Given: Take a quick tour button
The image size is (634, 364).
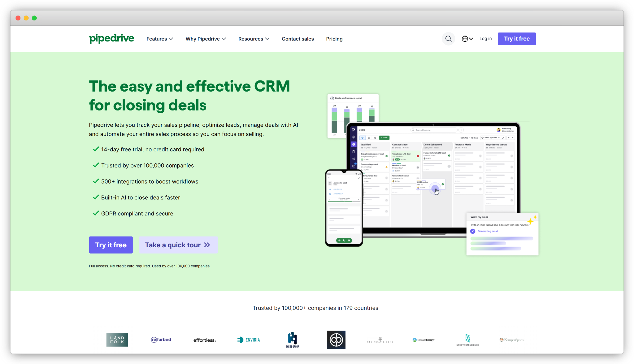Looking at the screenshot, I should [x=178, y=245].
